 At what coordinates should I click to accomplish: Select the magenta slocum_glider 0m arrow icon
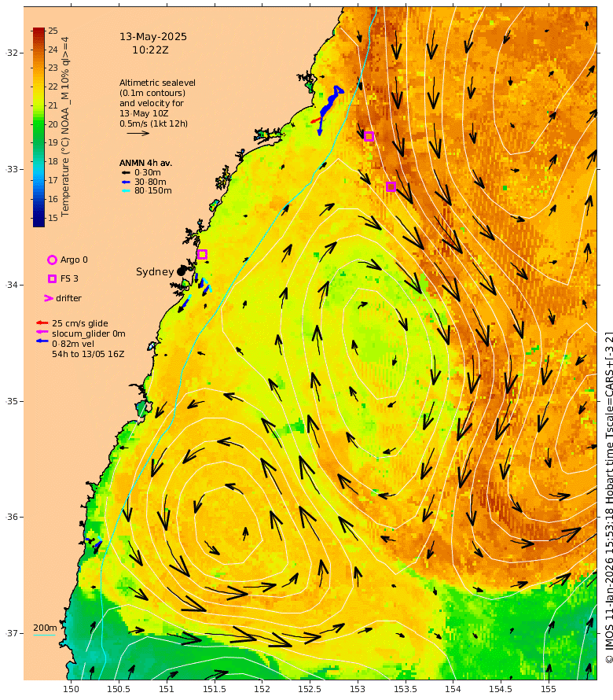click(42, 332)
